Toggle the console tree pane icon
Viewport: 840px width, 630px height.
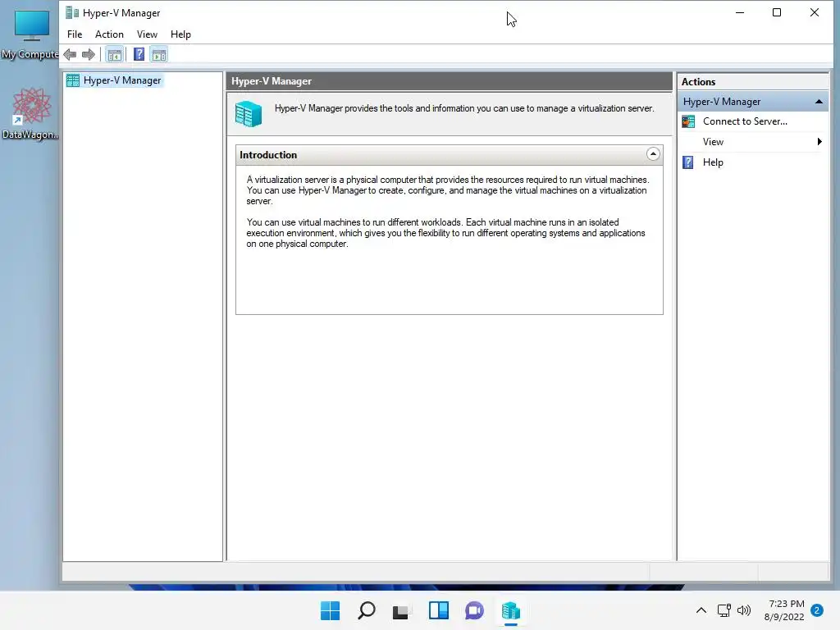click(x=114, y=55)
